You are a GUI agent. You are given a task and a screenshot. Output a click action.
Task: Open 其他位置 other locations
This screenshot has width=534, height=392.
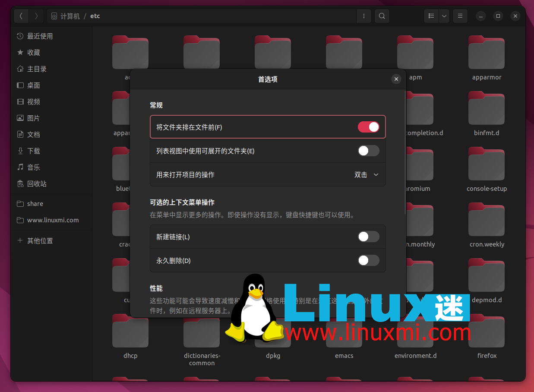point(51,241)
